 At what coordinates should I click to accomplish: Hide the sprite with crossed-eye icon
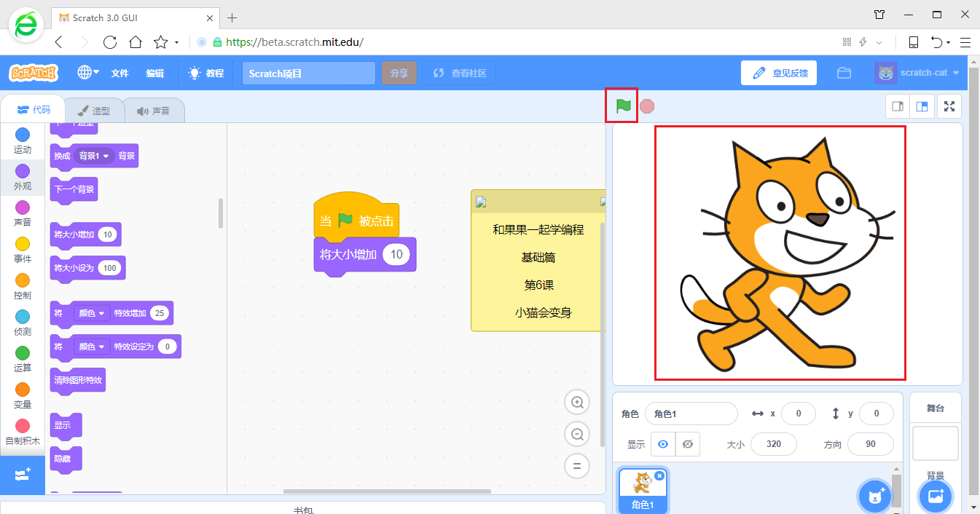tap(687, 444)
